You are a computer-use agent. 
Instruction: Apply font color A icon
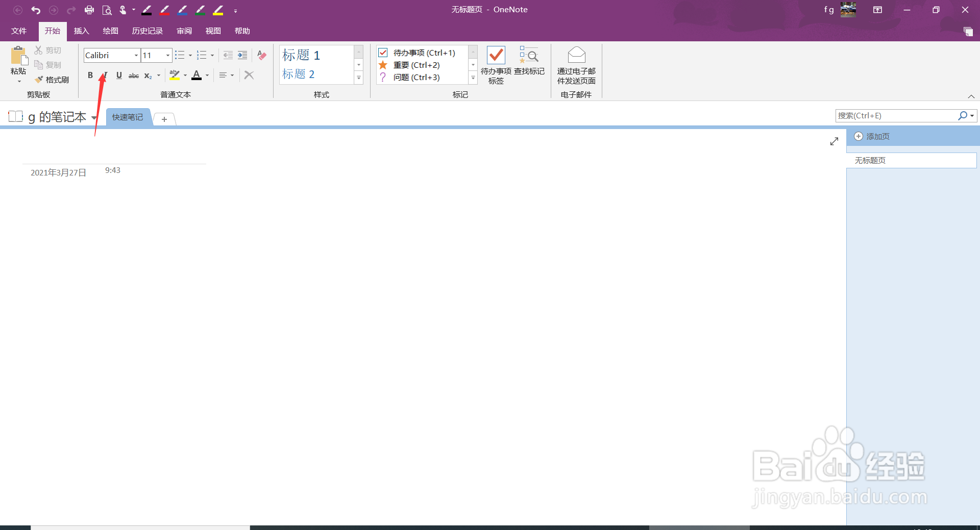197,75
